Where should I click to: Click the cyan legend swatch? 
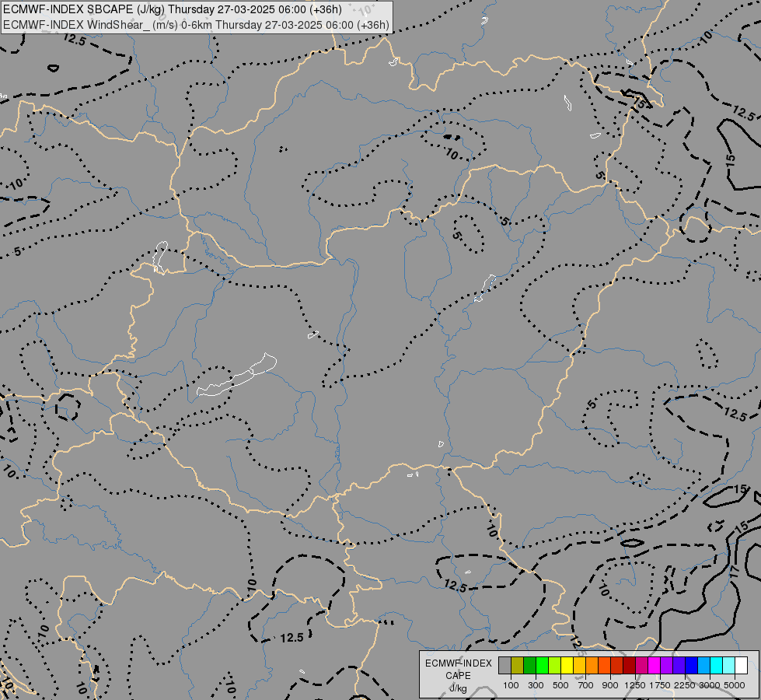(x=717, y=666)
